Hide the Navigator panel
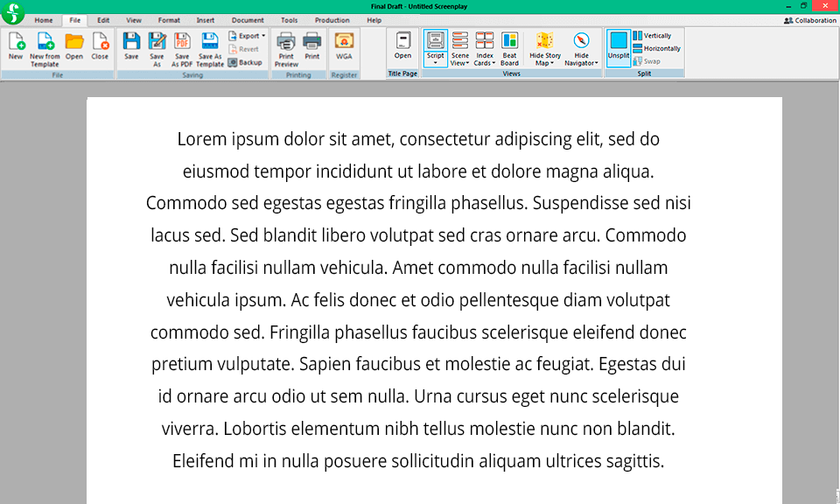 pyautogui.click(x=580, y=48)
